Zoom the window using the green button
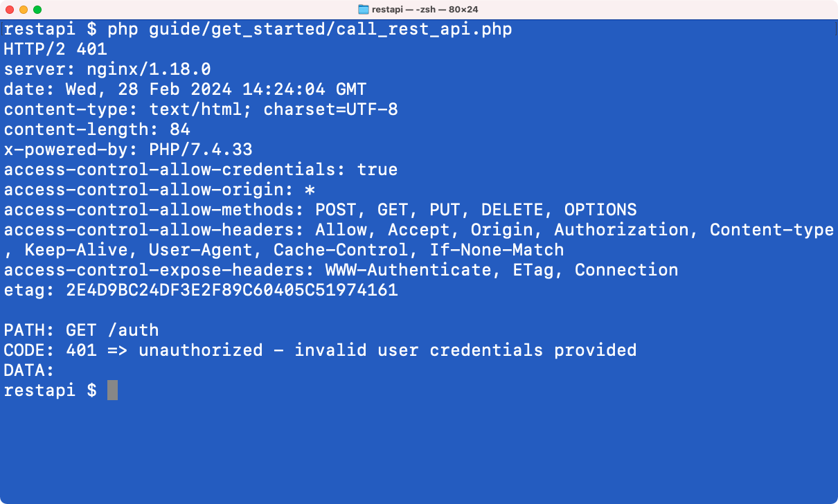This screenshot has height=504, width=838. [37, 10]
